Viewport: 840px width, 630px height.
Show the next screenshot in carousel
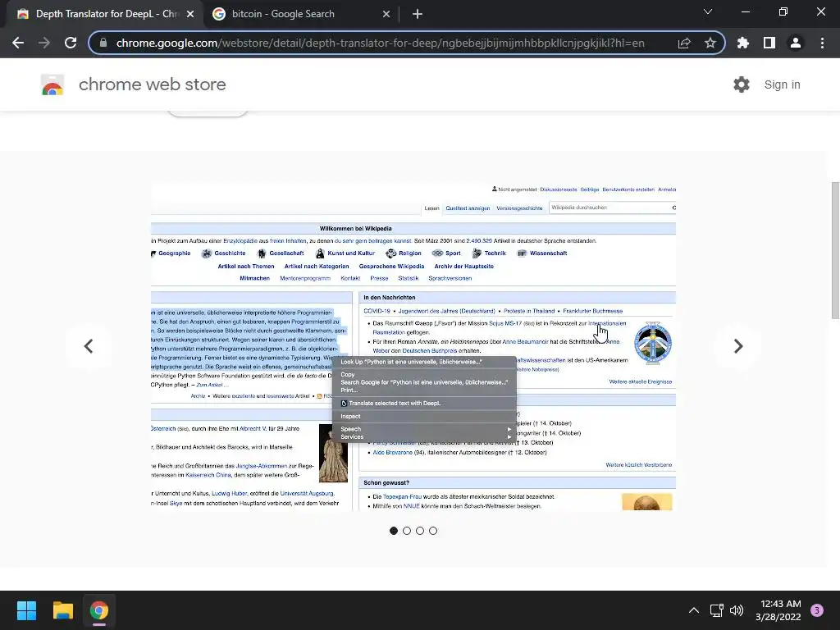[x=738, y=346]
